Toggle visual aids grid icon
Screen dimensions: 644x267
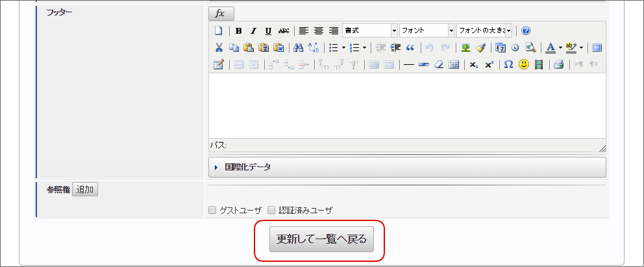coord(453,64)
